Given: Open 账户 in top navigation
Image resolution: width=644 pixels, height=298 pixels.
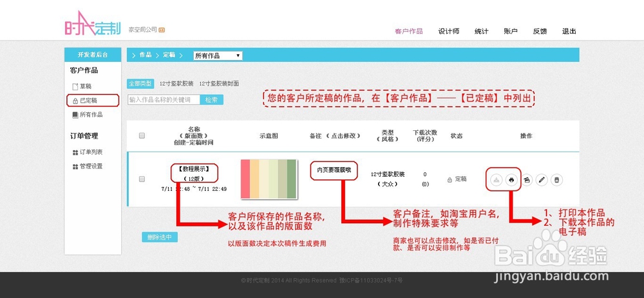Looking at the screenshot, I should tap(511, 31).
